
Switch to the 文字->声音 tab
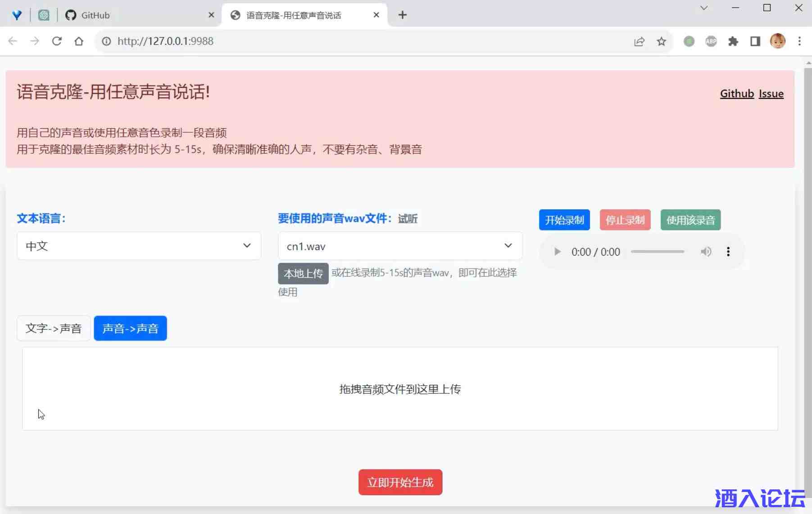54,329
